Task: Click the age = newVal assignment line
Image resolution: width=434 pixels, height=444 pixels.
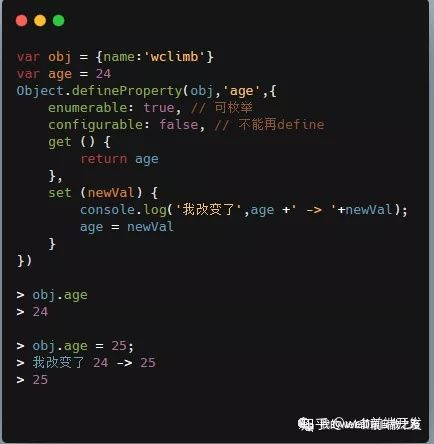Action: [x=127, y=227]
